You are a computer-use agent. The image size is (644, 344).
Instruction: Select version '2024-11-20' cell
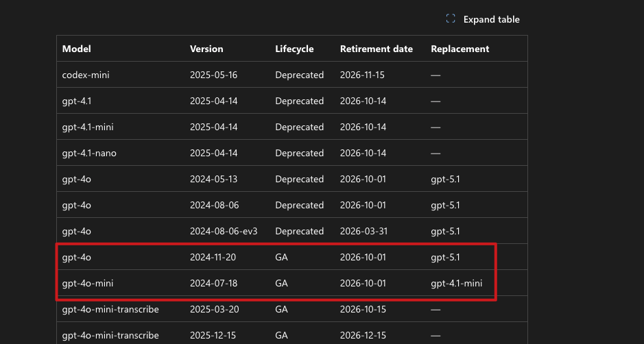coord(213,258)
